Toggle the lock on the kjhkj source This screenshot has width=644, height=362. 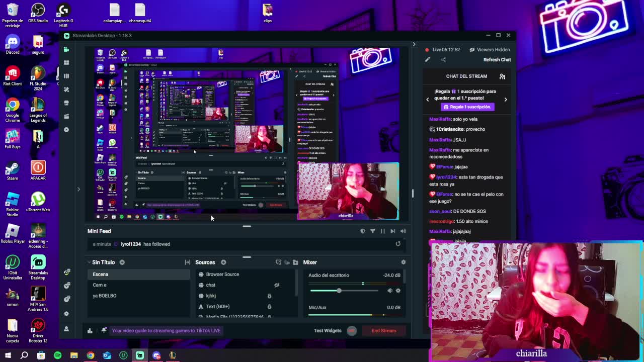click(269, 296)
